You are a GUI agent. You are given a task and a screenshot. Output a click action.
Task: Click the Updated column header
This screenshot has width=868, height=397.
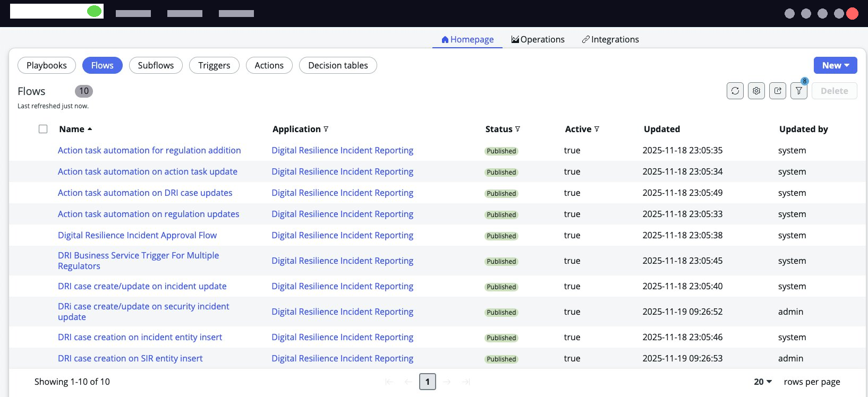coord(662,129)
